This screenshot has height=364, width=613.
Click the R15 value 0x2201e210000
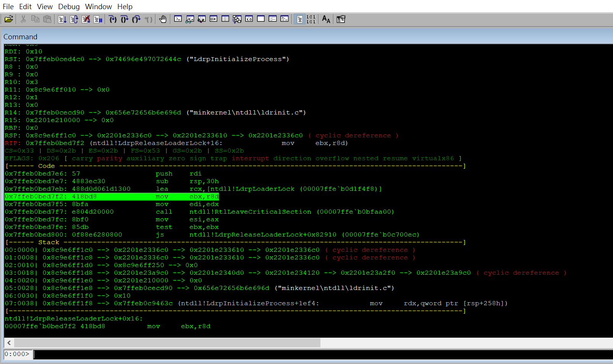click(x=53, y=120)
